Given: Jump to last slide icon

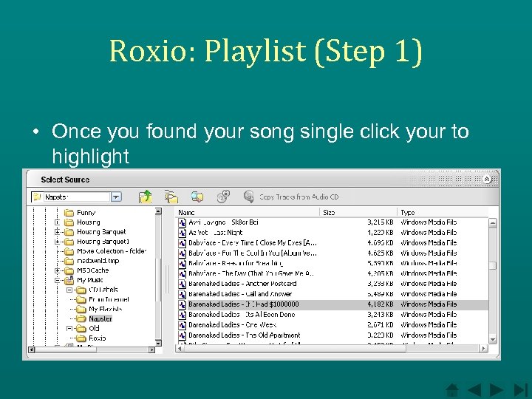Looking at the screenshot, I should tap(520, 390).
